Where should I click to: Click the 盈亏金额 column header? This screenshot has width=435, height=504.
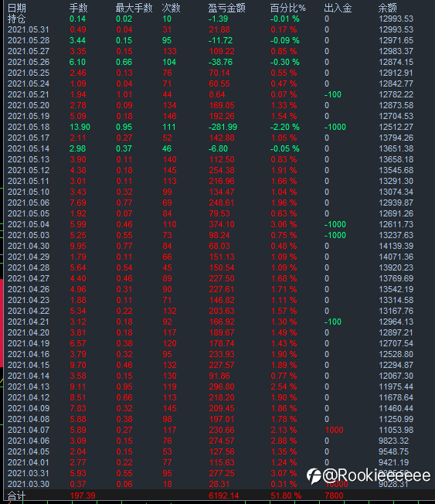click(227, 8)
